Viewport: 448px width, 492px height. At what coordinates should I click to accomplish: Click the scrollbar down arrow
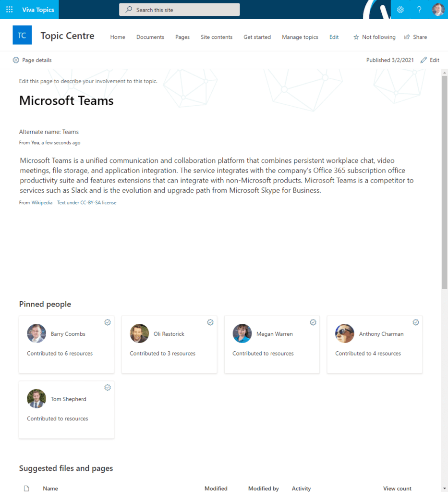click(x=445, y=489)
